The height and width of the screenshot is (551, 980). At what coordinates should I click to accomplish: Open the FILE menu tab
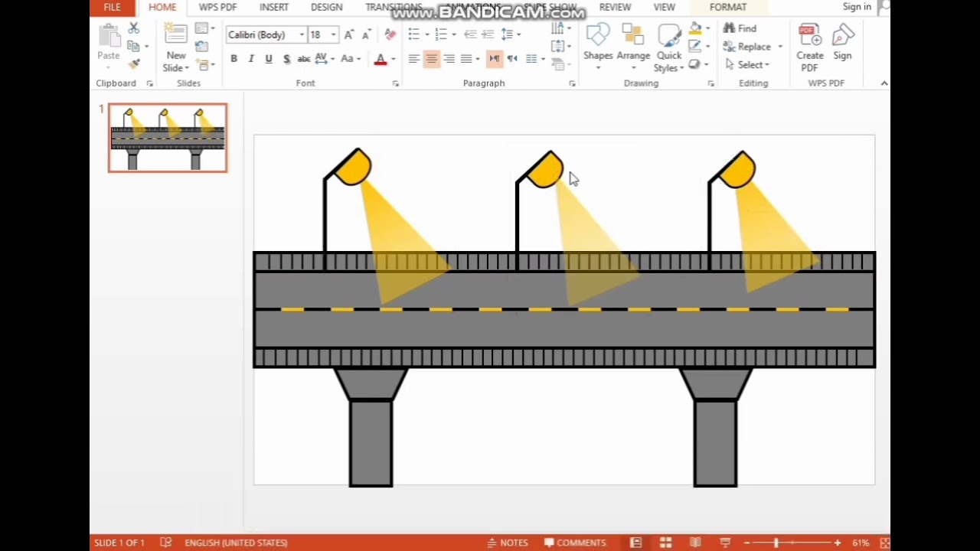[x=112, y=8]
